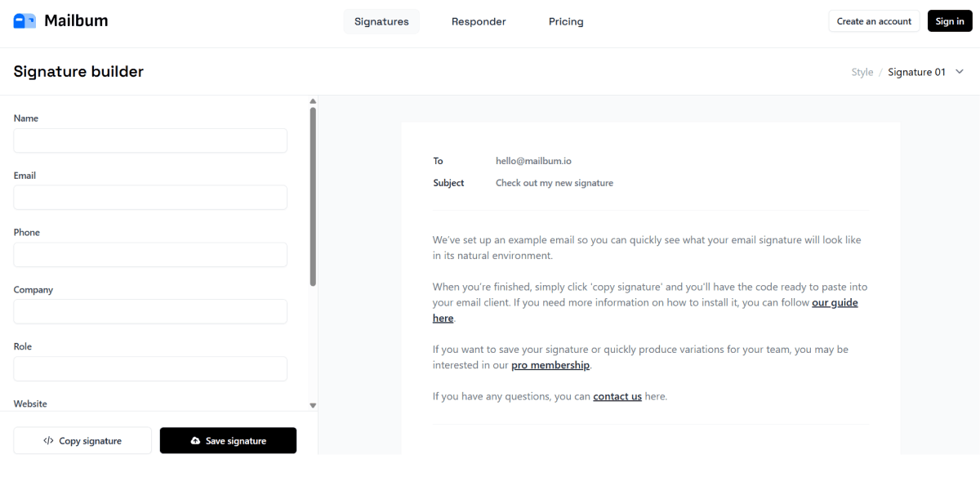Click the Company input field
Screen dimensions: 980x477
(x=150, y=311)
